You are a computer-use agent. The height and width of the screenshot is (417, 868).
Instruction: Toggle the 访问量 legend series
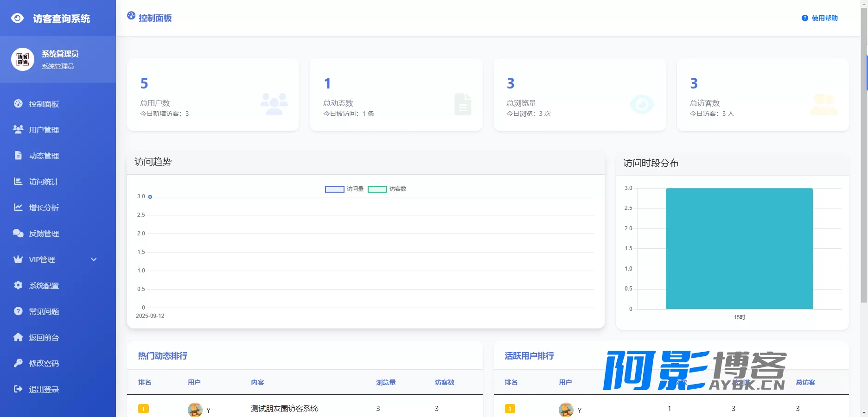pos(344,189)
